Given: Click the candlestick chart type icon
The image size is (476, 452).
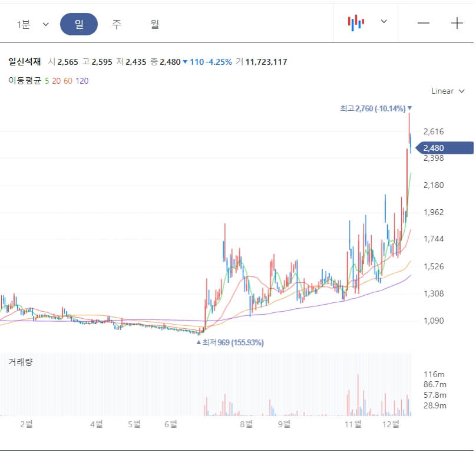Looking at the screenshot, I should click(x=356, y=23).
